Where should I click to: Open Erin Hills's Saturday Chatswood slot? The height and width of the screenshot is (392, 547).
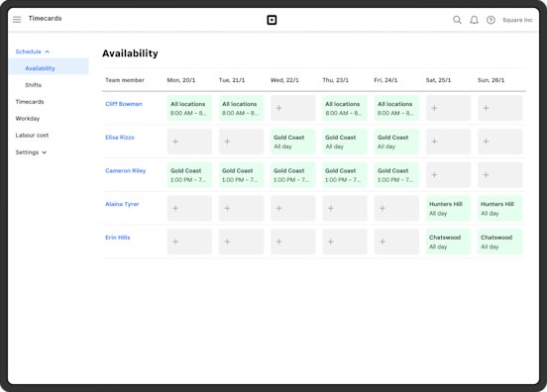(448, 242)
